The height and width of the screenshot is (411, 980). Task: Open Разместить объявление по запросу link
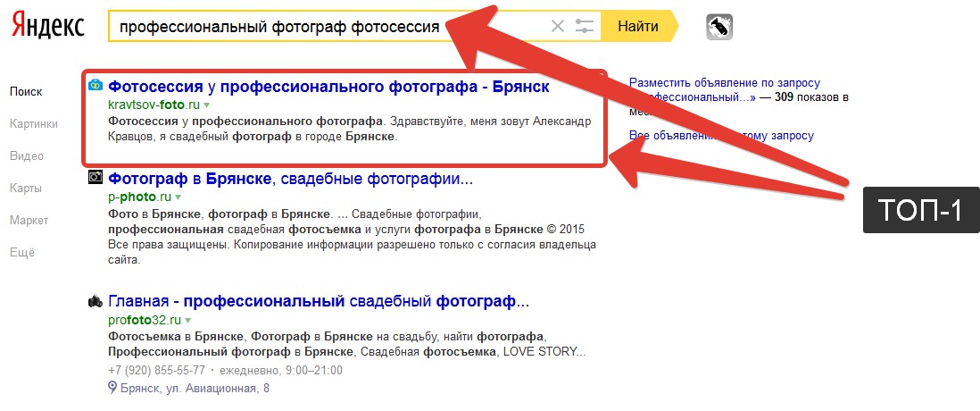[x=725, y=82]
